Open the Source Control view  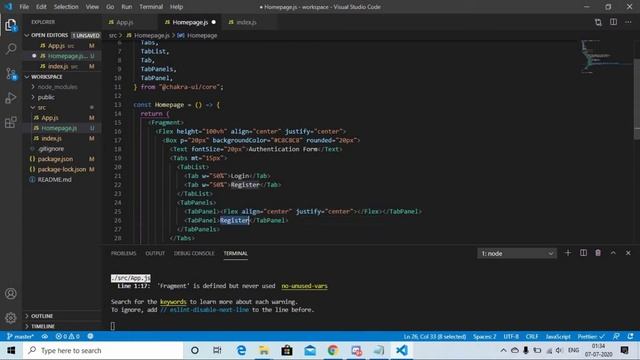(11, 73)
